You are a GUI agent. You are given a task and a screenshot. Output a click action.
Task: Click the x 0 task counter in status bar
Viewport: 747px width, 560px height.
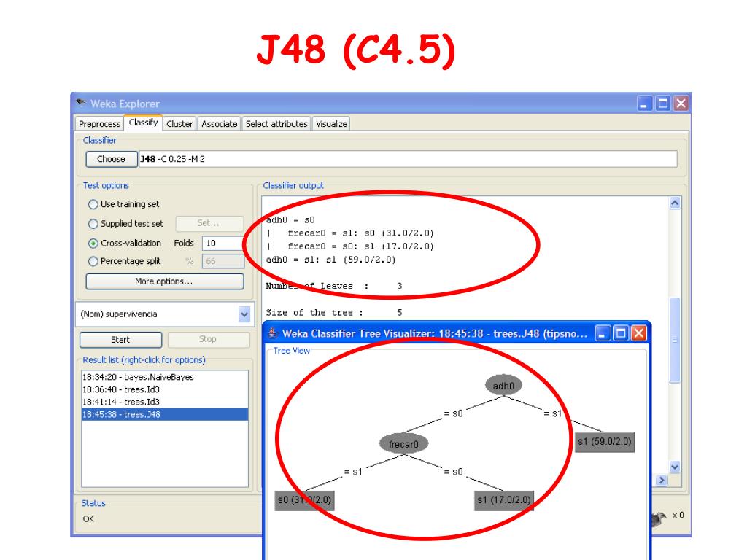click(x=678, y=516)
